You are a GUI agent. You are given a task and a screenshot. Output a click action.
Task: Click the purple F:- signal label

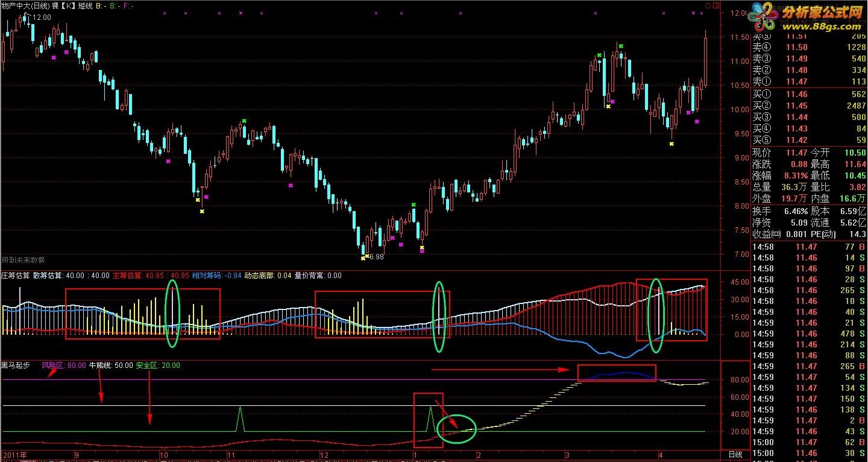click(x=128, y=5)
